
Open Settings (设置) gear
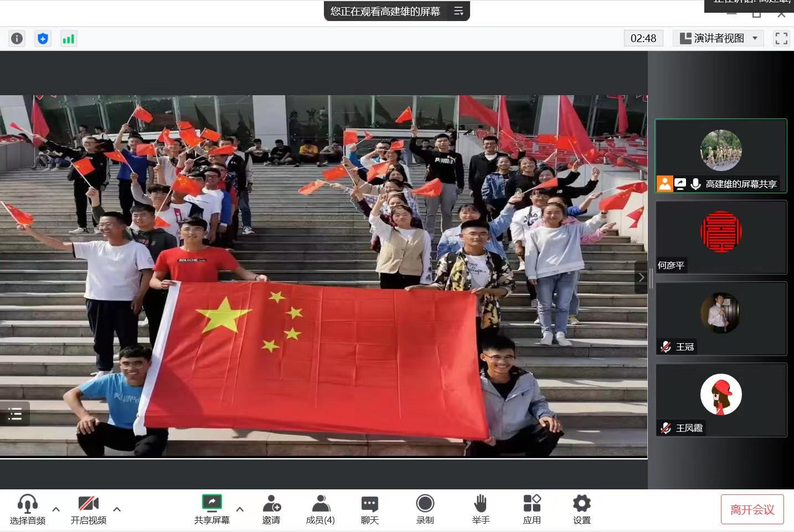[581, 509]
